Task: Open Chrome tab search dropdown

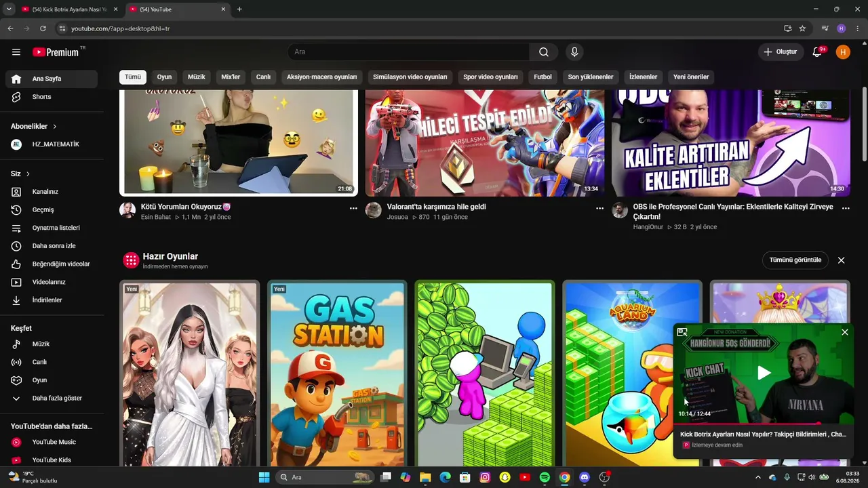Action: 9,9
